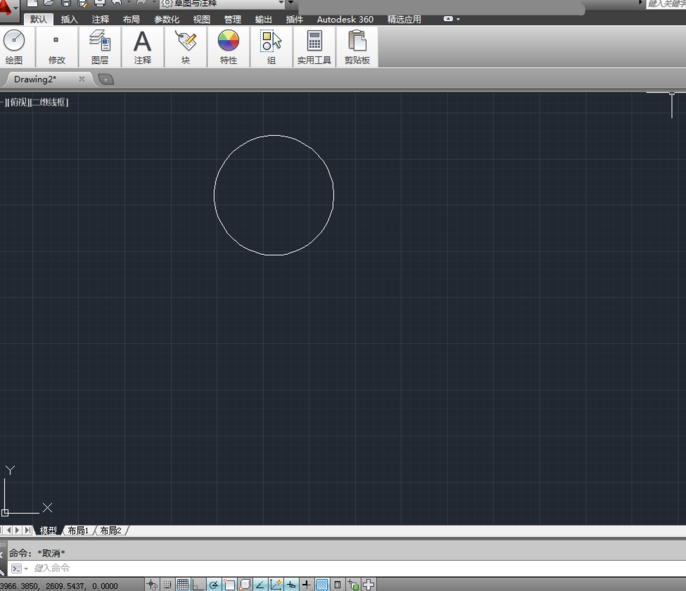Open the 修改 (Modify) panel
Viewport: 686px width, 591px height.
56,47
